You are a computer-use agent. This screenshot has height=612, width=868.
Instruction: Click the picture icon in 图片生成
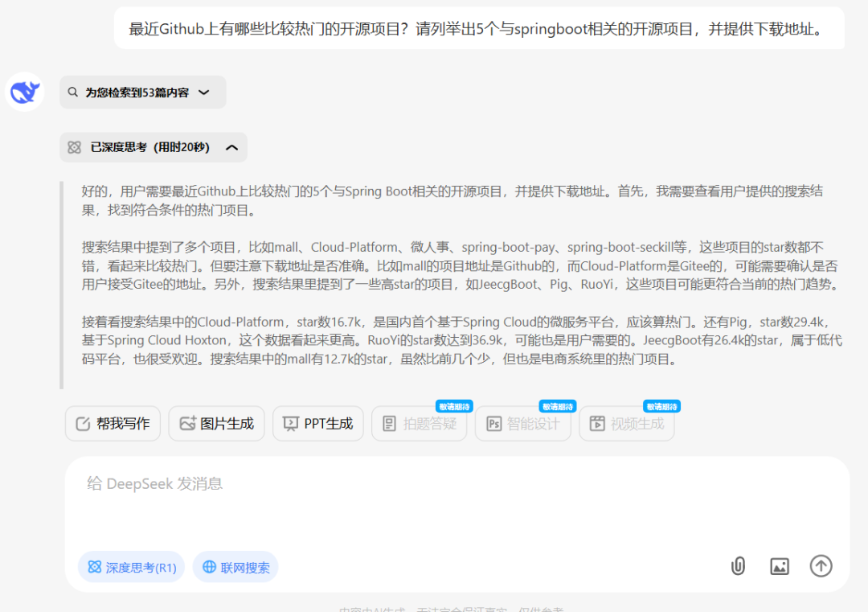187,424
